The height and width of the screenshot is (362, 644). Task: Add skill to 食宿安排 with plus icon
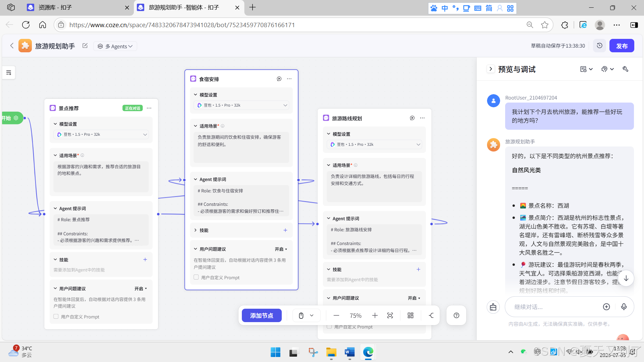click(285, 230)
